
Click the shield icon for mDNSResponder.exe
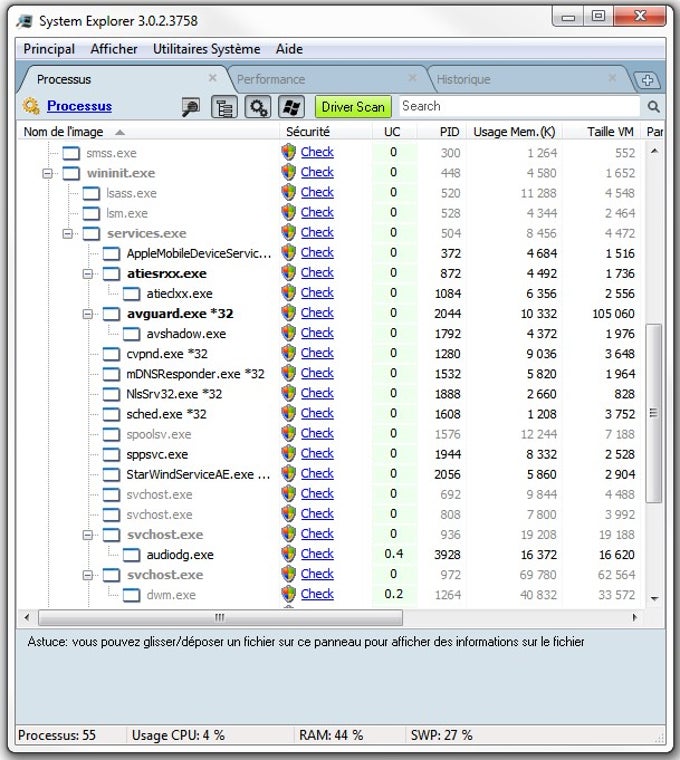tap(288, 373)
